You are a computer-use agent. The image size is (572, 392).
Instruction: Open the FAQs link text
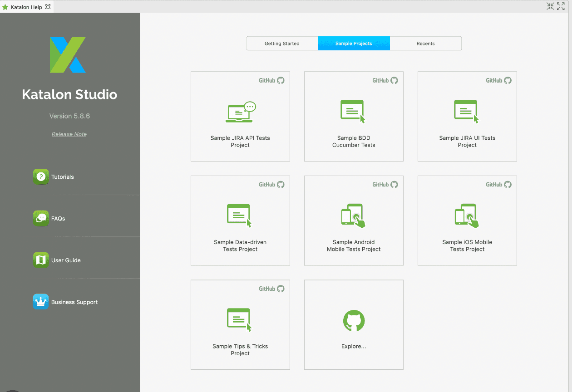pos(58,219)
